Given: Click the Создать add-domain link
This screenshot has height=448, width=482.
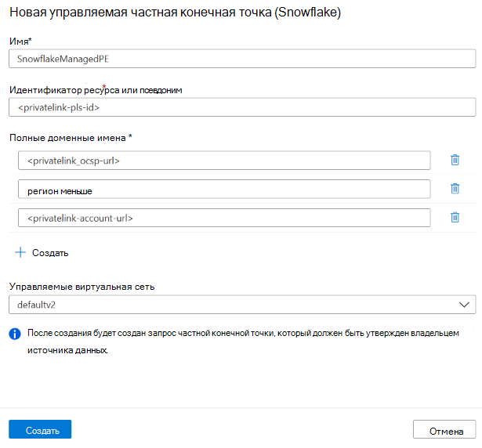Looking at the screenshot, I should point(50,253).
